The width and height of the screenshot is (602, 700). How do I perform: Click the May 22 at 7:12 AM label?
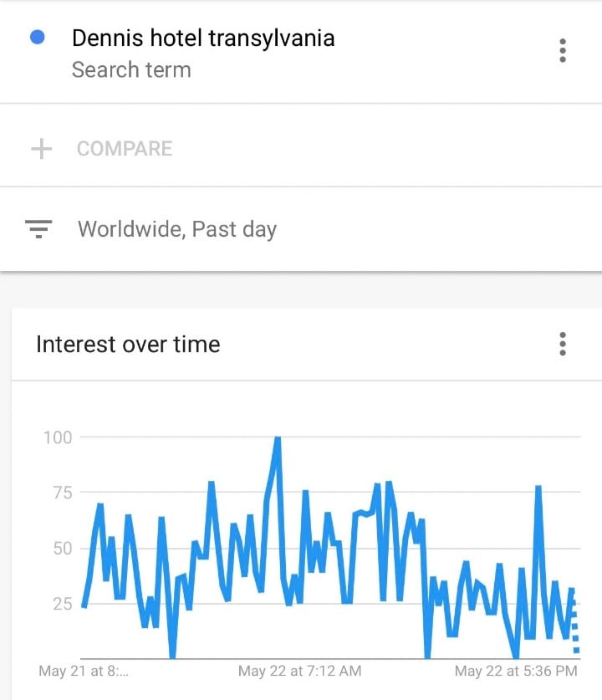point(299,671)
